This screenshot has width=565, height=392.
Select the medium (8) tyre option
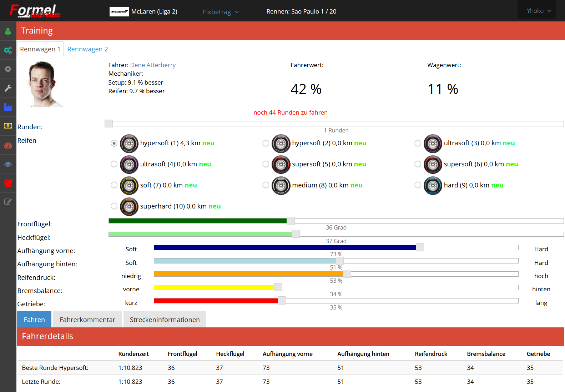[x=266, y=185]
